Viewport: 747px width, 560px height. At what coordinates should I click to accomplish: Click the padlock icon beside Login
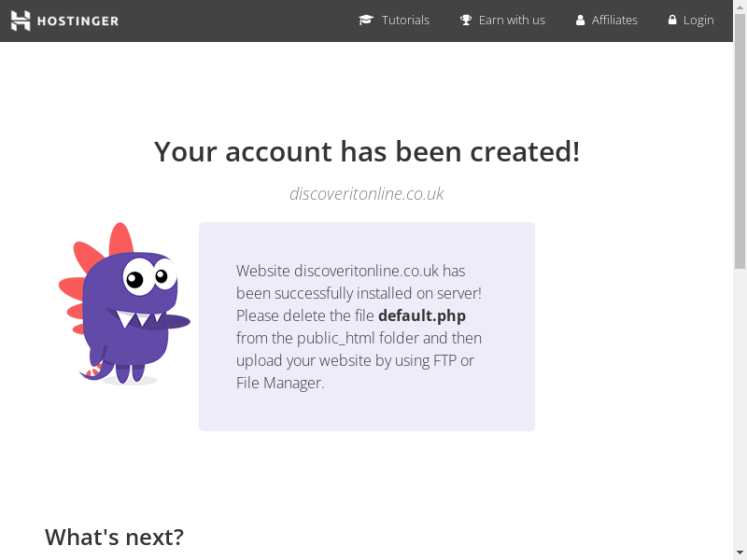672,20
